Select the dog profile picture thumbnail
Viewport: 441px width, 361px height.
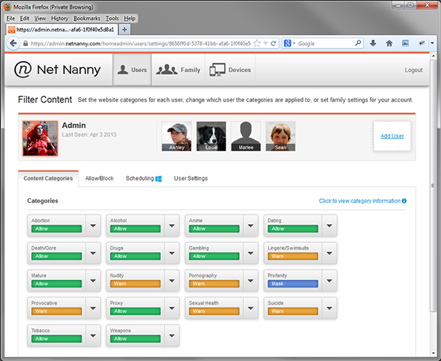coord(211,136)
